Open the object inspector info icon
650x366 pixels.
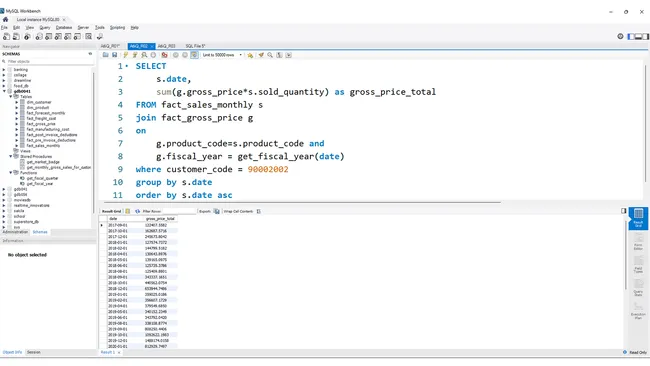27,36
